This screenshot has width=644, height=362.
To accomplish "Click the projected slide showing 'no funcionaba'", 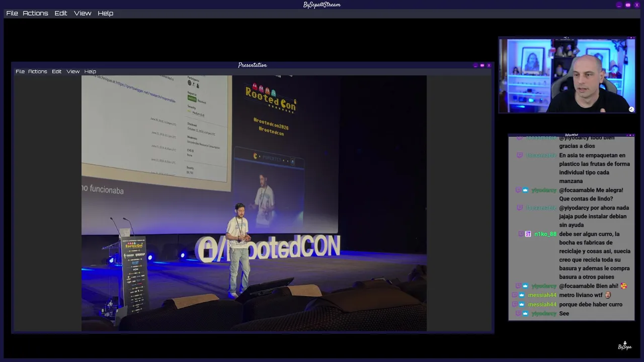I will [156, 133].
